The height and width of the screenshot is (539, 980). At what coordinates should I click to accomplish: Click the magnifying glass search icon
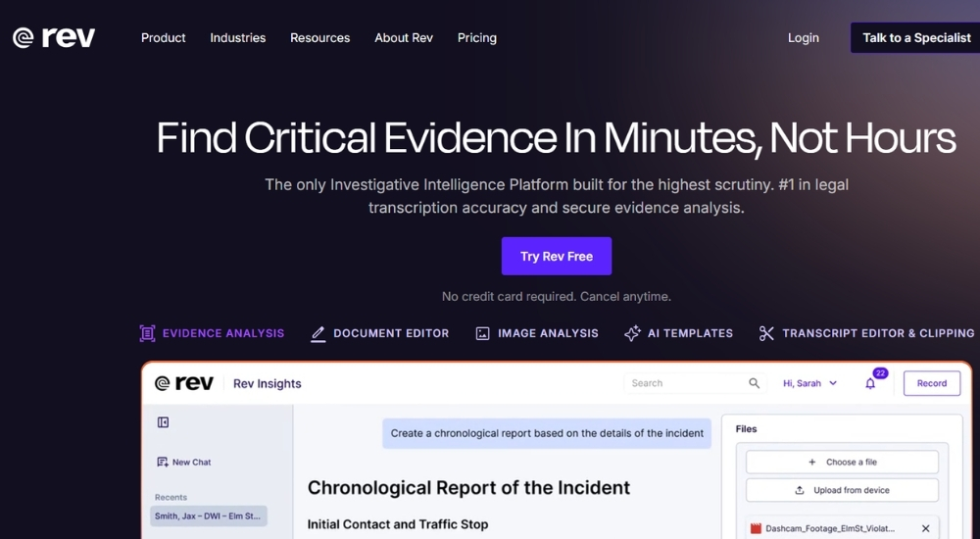(754, 382)
